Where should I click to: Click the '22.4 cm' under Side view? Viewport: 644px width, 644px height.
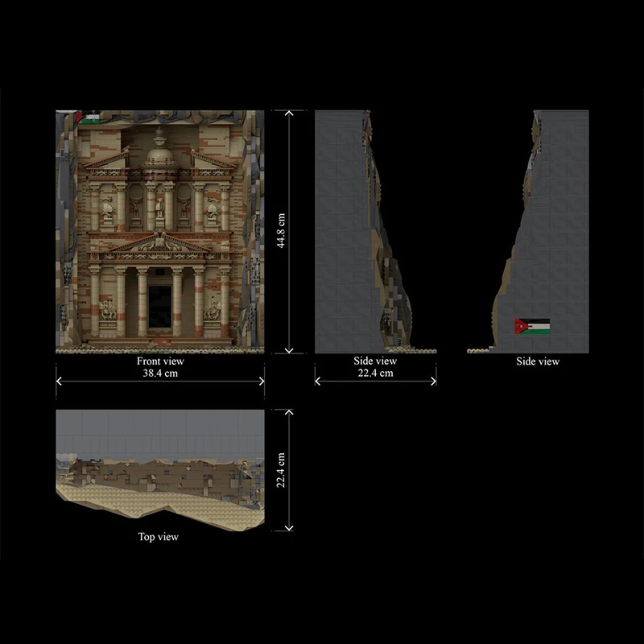point(375,373)
